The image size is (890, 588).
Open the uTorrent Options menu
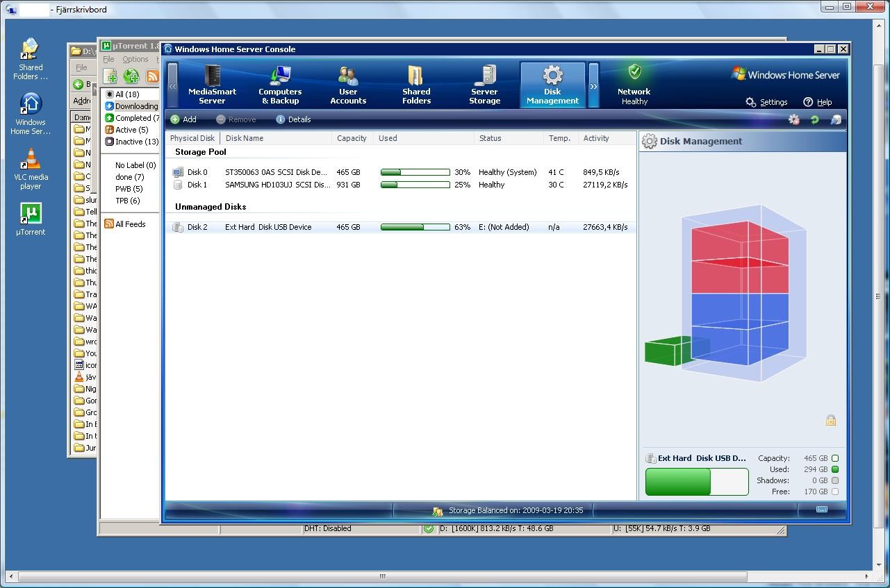pos(135,60)
